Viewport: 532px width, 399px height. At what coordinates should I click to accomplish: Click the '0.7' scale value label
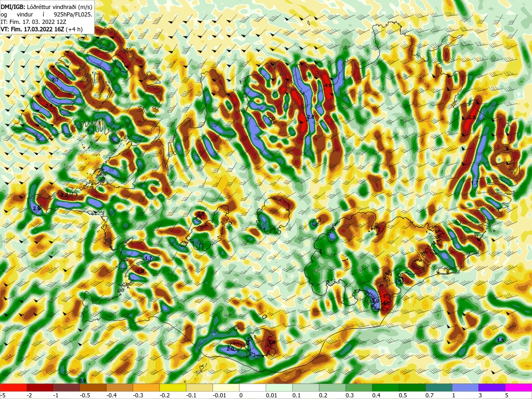point(429,395)
